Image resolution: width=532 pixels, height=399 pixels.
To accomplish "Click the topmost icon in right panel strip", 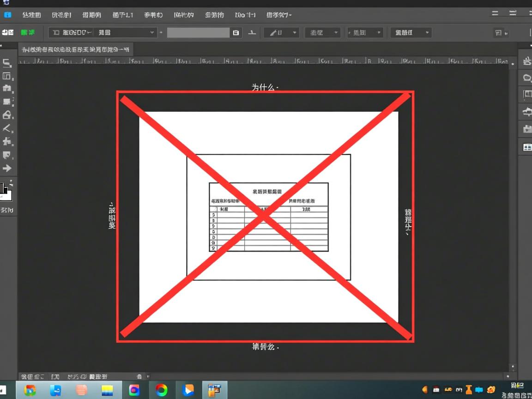I will (x=527, y=61).
